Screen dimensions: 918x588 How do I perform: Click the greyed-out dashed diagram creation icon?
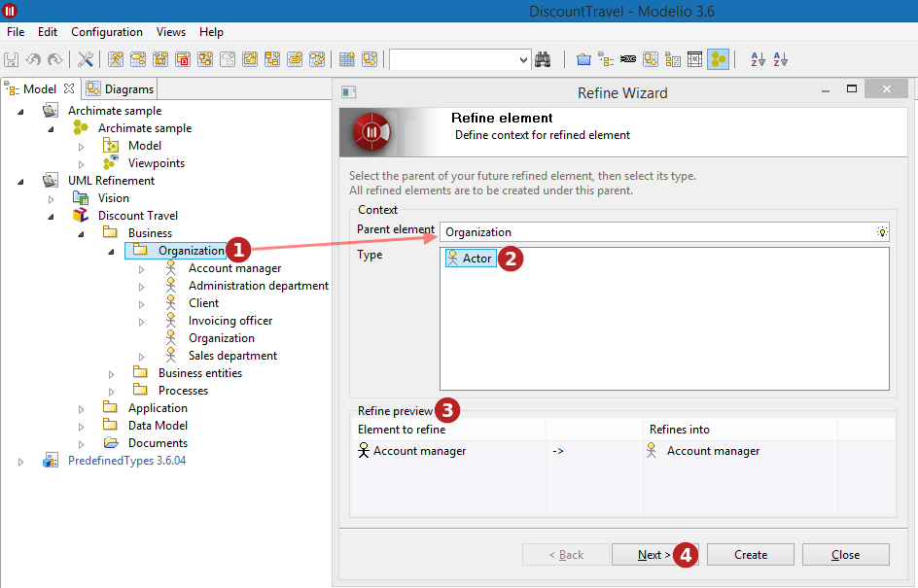[x=228, y=59]
